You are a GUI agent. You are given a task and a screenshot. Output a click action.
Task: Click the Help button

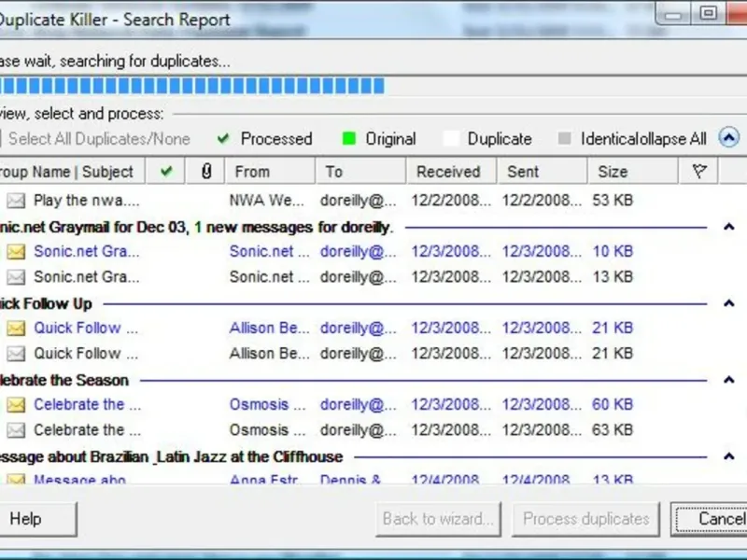[x=37, y=519]
